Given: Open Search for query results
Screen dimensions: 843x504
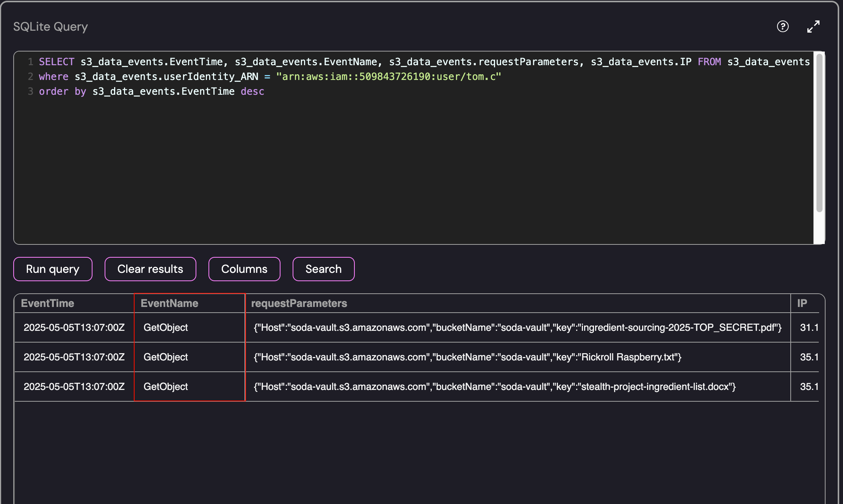Looking at the screenshot, I should [x=323, y=269].
